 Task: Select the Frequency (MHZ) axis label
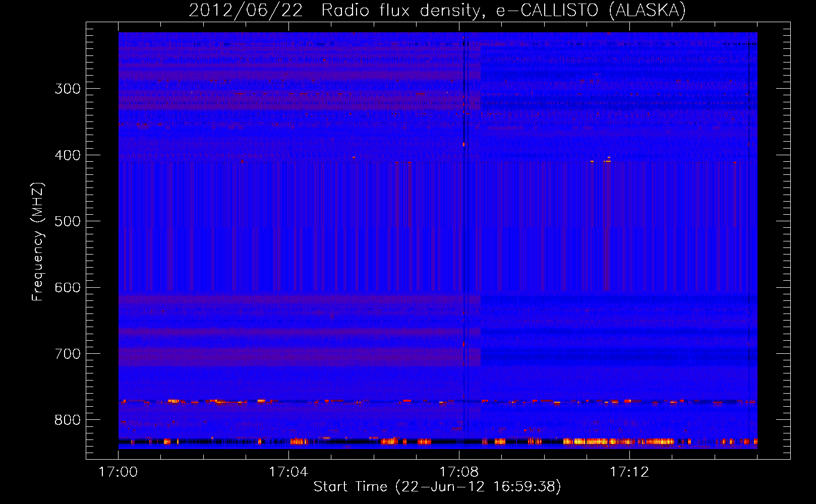(38, 242)
